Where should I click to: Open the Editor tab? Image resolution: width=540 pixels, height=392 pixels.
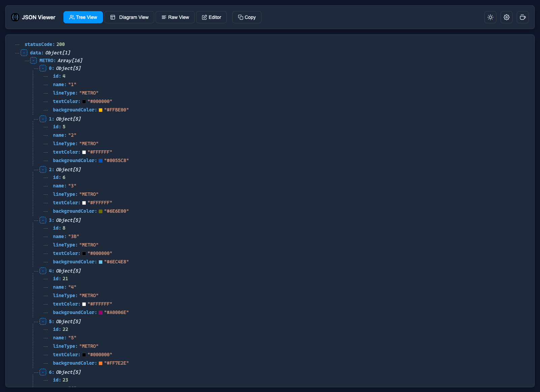tap(211, 17)
